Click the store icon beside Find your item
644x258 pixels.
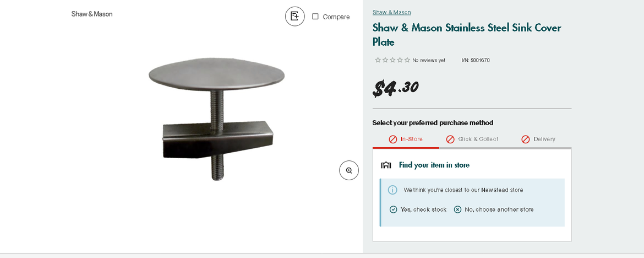[x=386, y=165]
